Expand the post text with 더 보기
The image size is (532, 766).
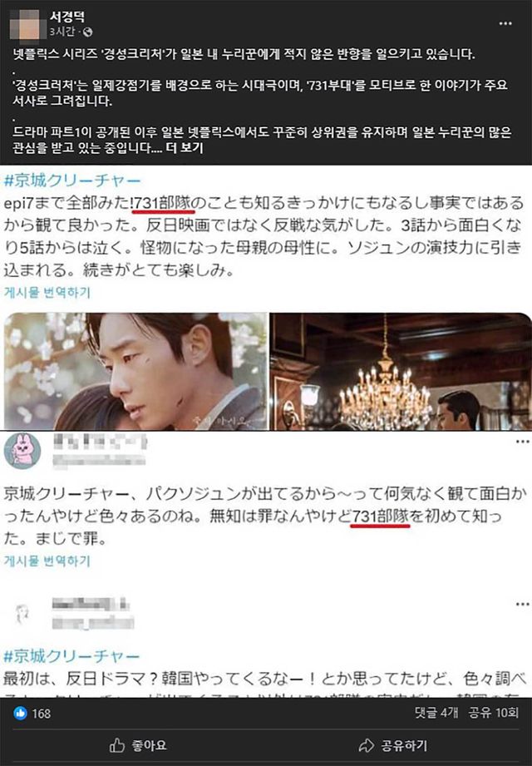coord(185,148)
